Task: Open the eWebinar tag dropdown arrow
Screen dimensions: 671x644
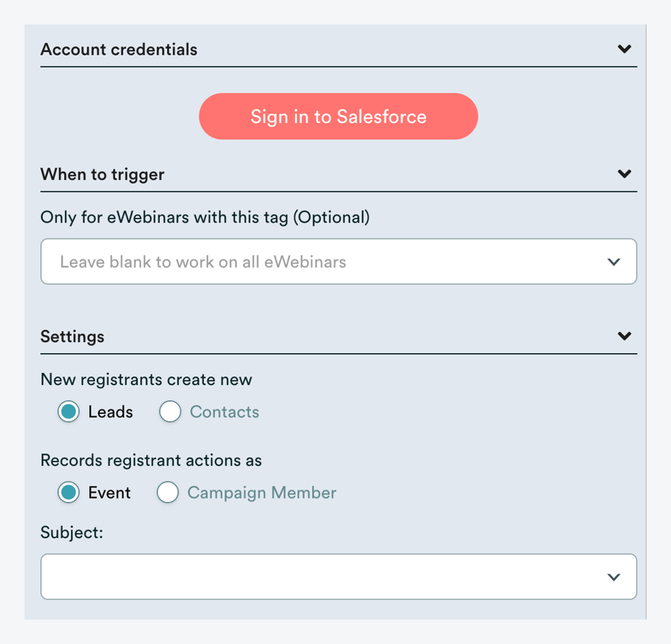Action: click(613, 262)
